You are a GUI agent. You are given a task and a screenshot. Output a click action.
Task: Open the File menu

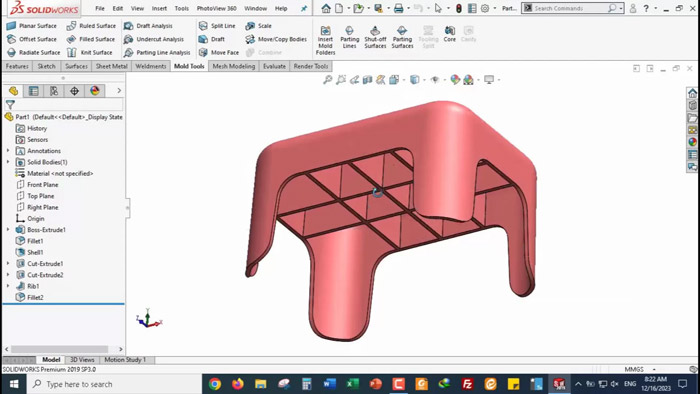click(100, 8)
